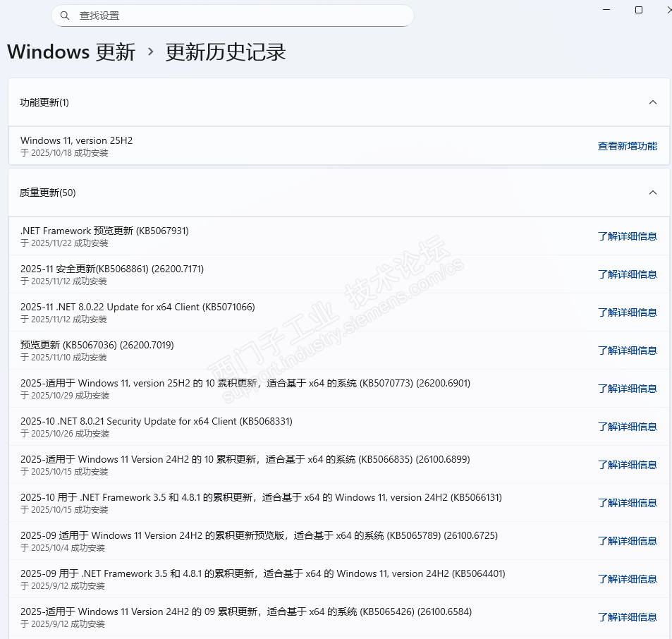Screen dimensions: 672x639
Task: Click install date 于 2025/11/22 成功安装
Action: [64, 243]
